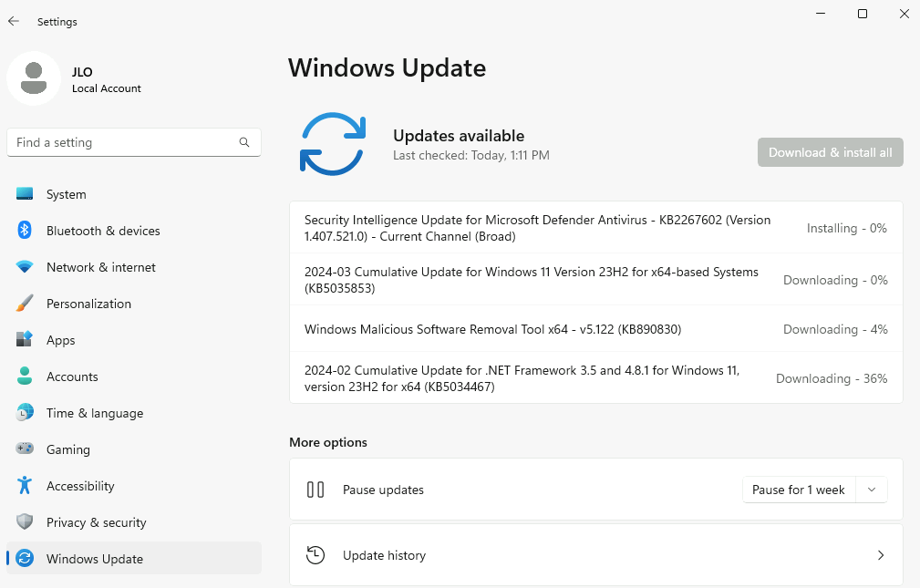Click the Security Intelligence Update KB2267602 entry
The height and width of the screenshot is (588, 920).
pyautogui.click(x=596, y=228)
